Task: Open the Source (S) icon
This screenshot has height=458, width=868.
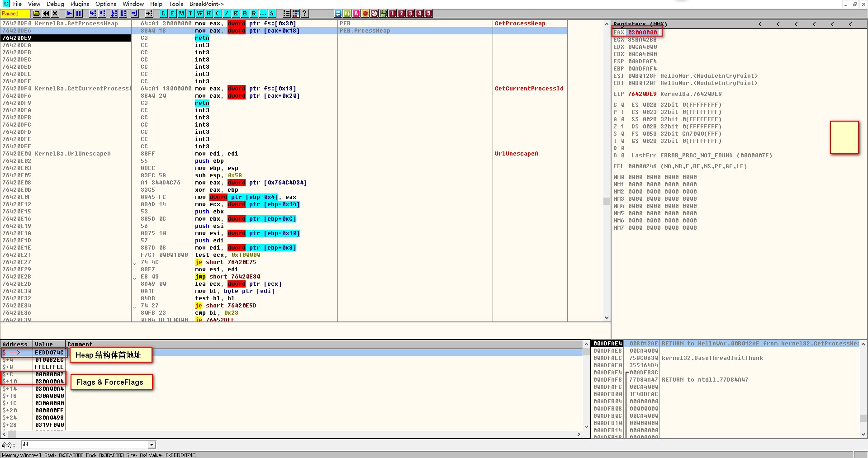Action: click(272, 14)
